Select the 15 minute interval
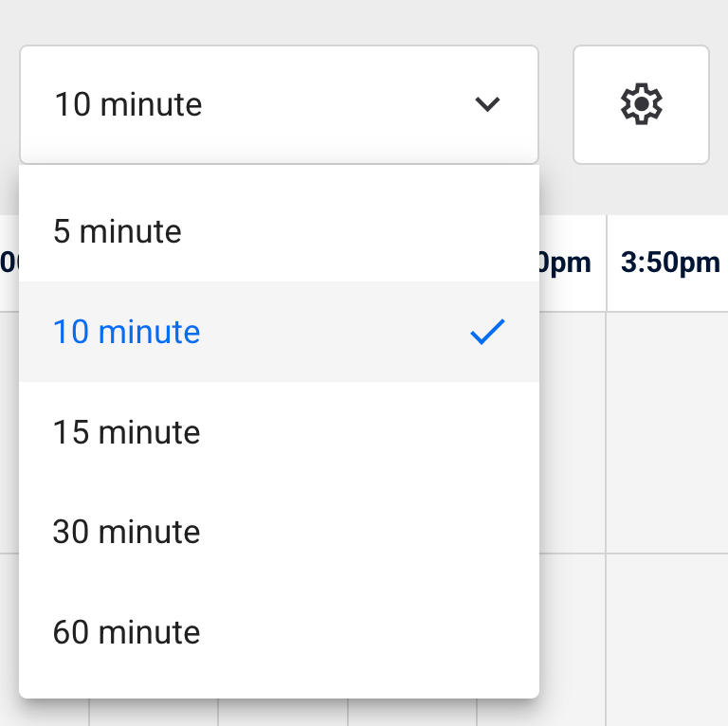This screenshot has width=728, height=726. pyautogui.click(x=279, y=432)
